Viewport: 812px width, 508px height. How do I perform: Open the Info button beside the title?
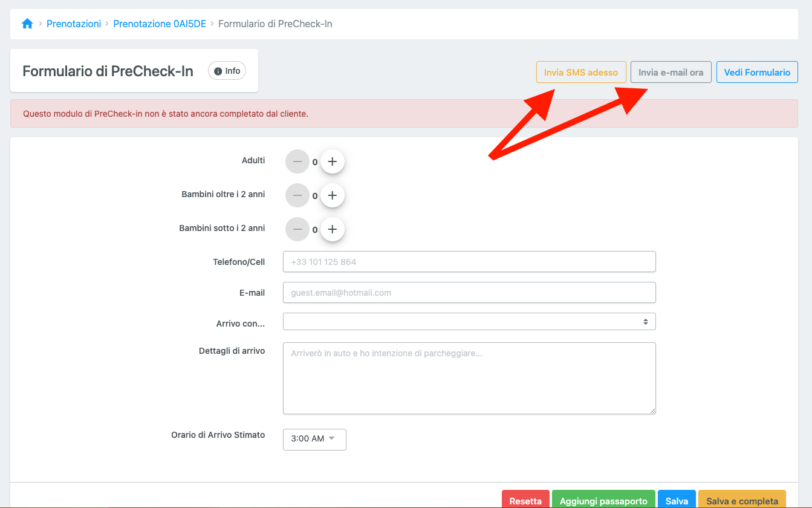point(227,71)
